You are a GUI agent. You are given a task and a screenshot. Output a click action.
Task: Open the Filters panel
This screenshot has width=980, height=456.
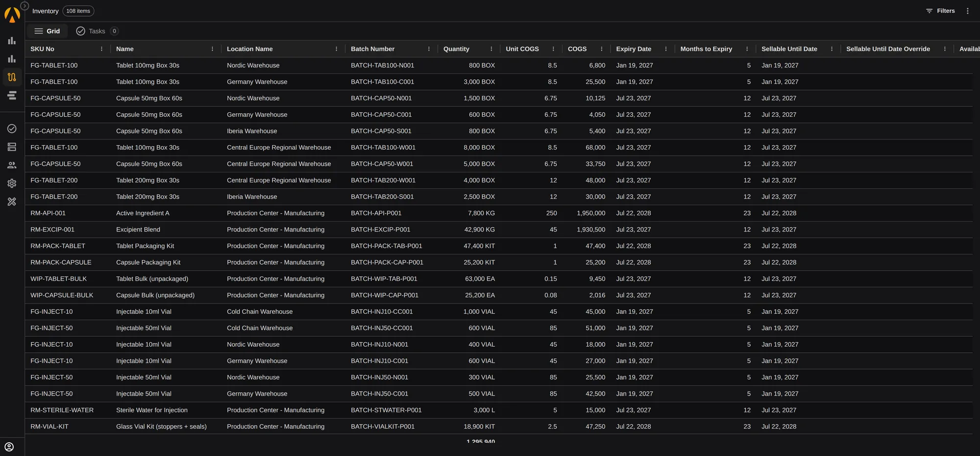(940, 11)
